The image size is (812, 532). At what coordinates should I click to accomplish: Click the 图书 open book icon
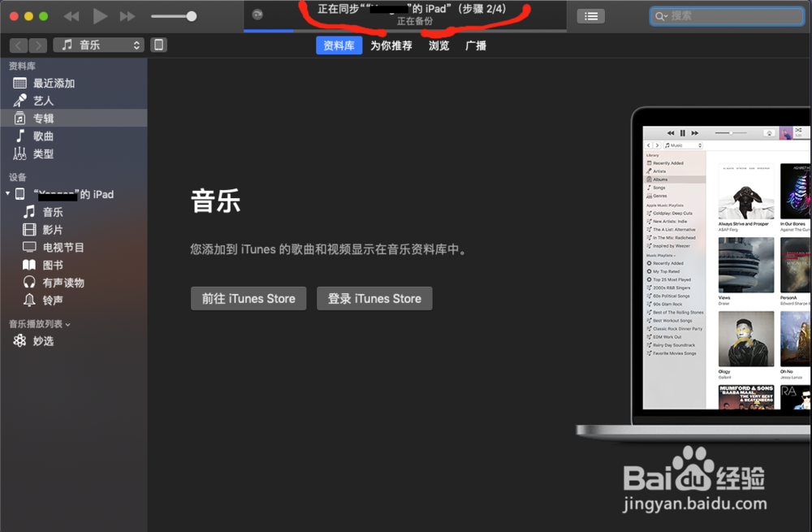point(29,265)
